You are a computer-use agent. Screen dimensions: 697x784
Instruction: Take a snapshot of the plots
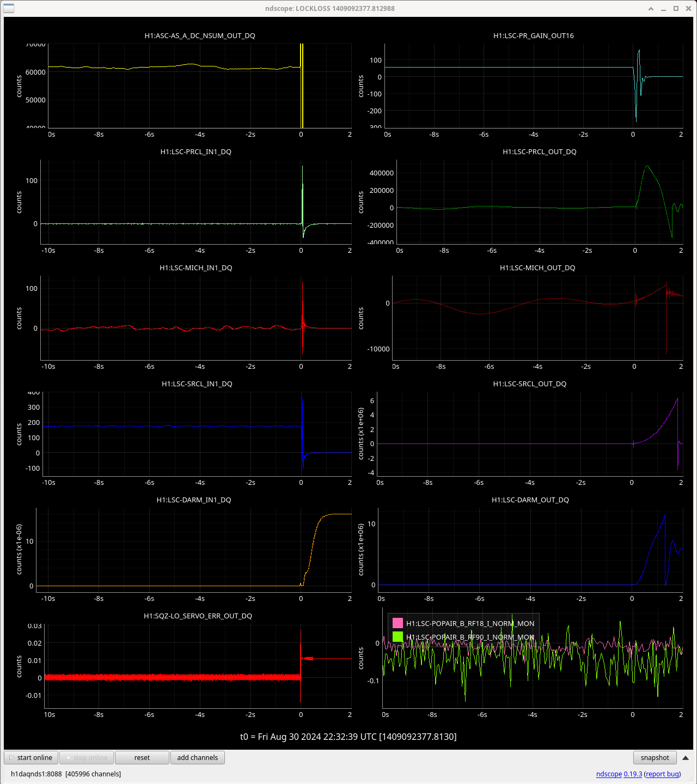point(655,757)
